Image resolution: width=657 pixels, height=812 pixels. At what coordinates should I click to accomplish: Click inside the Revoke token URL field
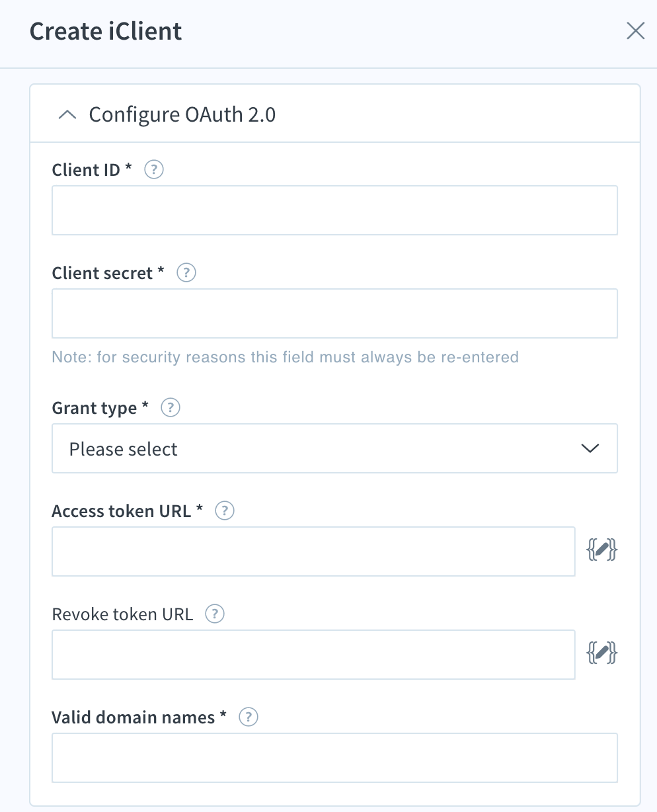click(x=313, y=654)
